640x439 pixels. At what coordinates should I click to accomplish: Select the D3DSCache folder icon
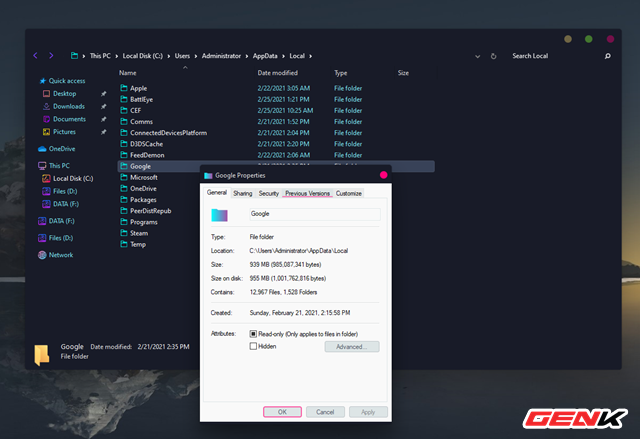[x=124, y=144]
